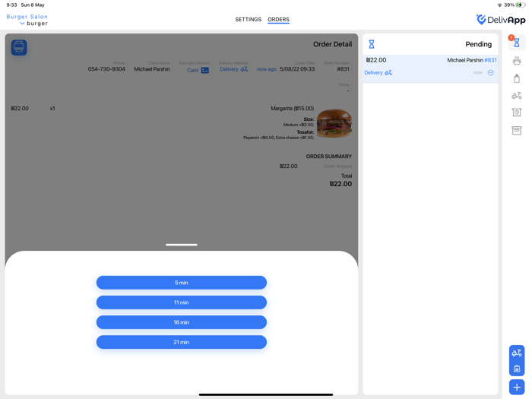Click the Margarita burger thumbnail

pyautogui.click(x=334, y=123)
